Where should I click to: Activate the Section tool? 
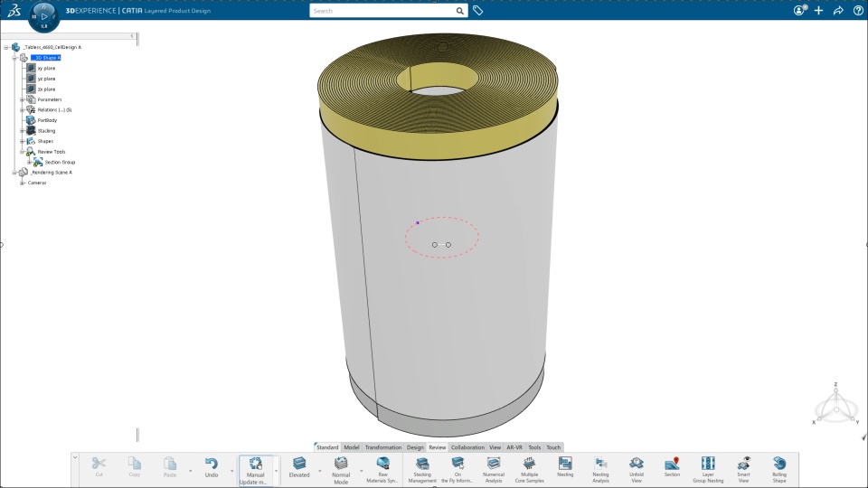672,466
